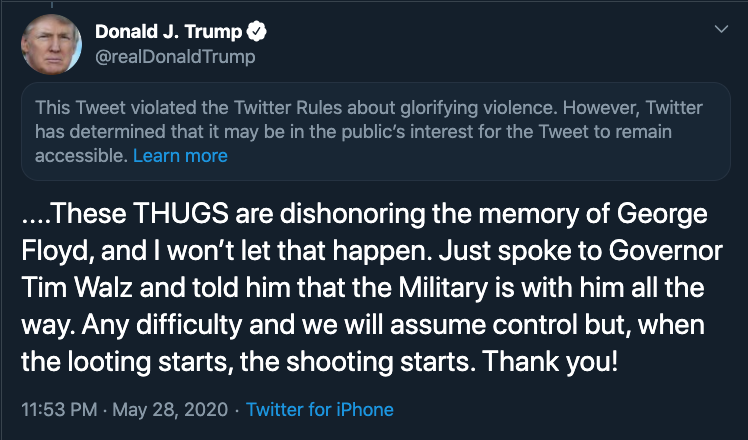The height and width of the screenshot is (440, 748).
Task: Click the shooting starts phrase in the tweet
Action: (x=380, y=362)
